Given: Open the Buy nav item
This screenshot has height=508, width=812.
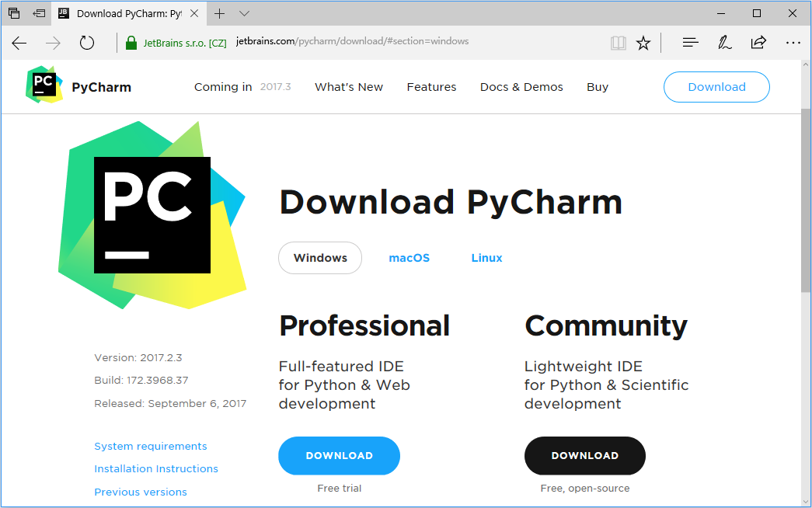Looking at the screenshot, I should pyautogui.click(x=598, y=87).
